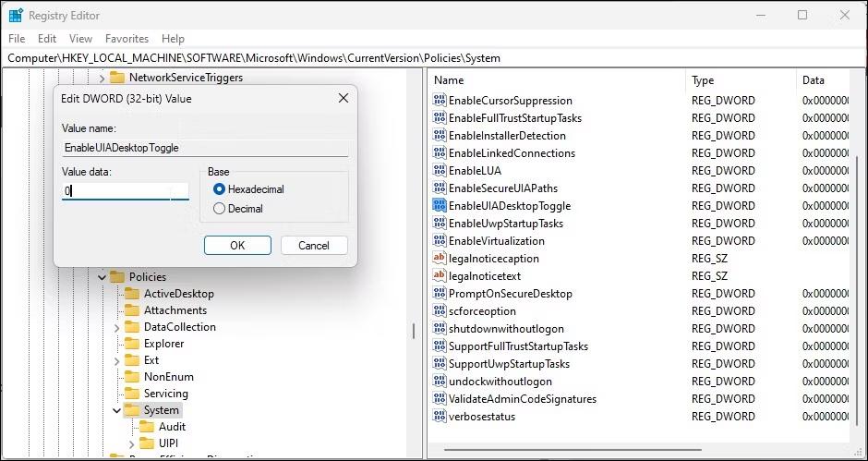Select the EnableUIADesktopToggle value icon
Image resolution: width=868 pixels, height=461 pixels.
click(439, 206)
